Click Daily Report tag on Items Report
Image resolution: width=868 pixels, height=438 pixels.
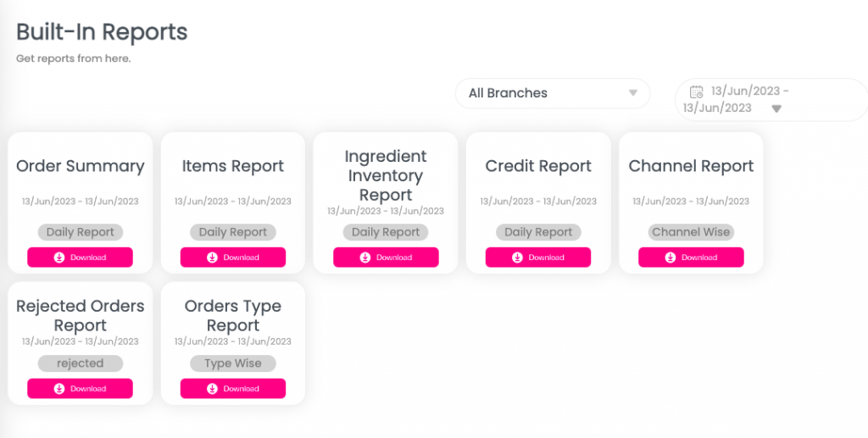233,232
